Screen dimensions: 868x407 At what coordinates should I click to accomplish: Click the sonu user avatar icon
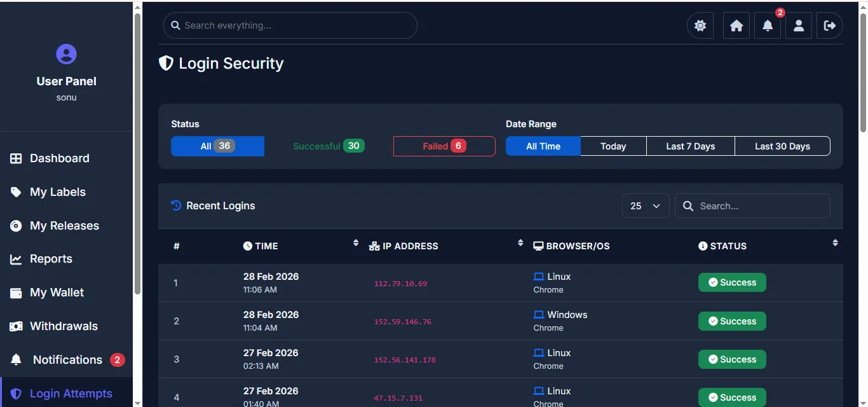click(66, 54)
